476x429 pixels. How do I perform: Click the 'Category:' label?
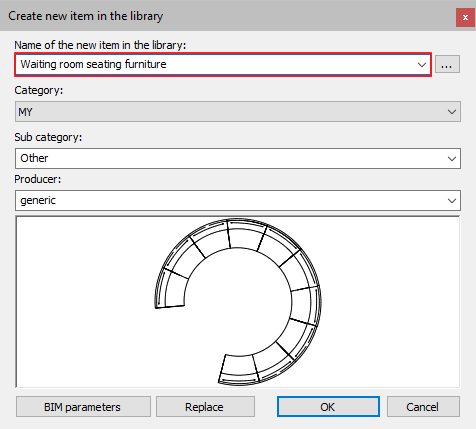[x=39, y=90]
